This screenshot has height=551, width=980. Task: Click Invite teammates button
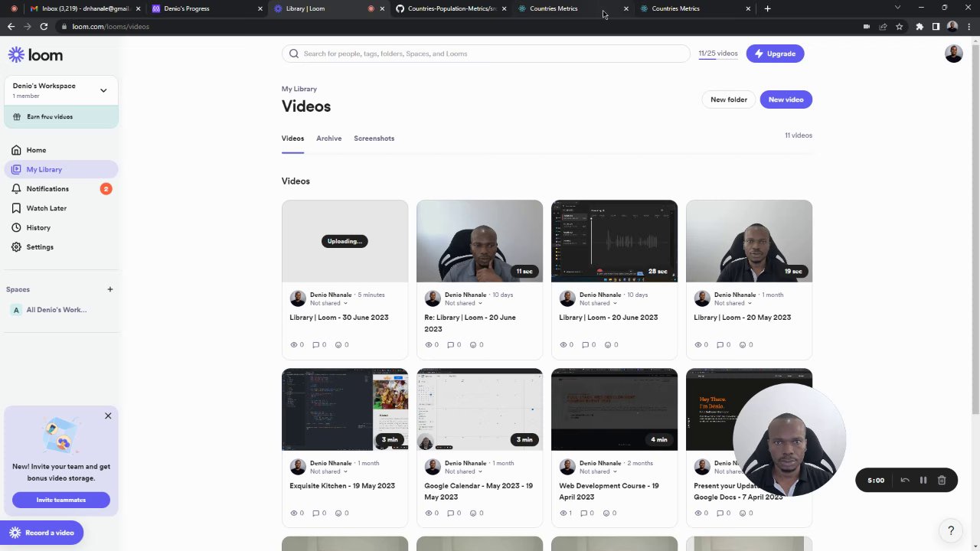pos(61,500)
